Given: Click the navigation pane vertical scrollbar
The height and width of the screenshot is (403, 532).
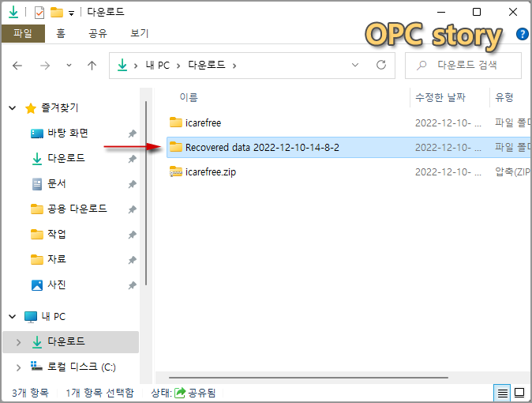Looking at the screenshot, I should point(146,194).
